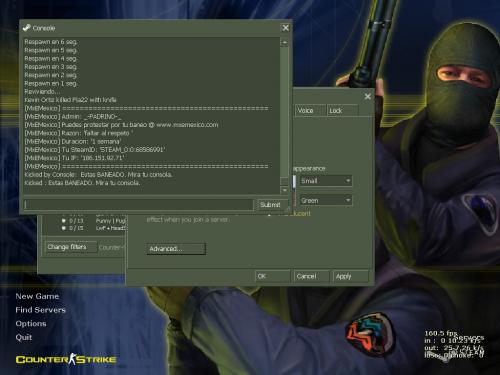Viewport: 500px width, 375px height.
Task: Click the 'Tu SteamID' console line
Action: pyautogui.click(x=95, y=150)
